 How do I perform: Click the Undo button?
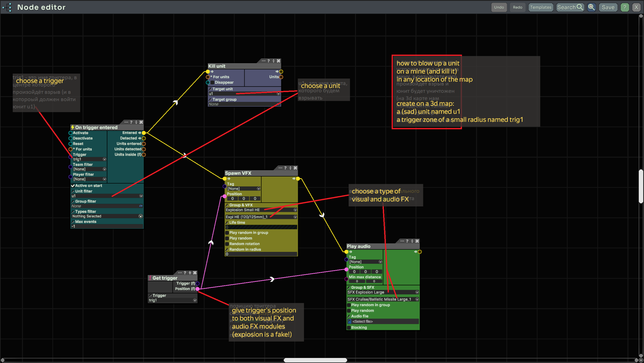499,7
